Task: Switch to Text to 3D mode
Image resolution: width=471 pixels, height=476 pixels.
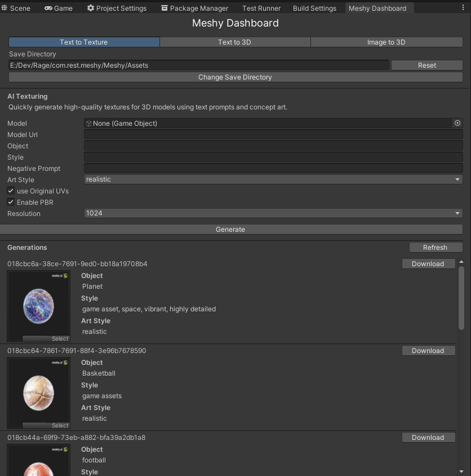Action: [x=235, y=42]
